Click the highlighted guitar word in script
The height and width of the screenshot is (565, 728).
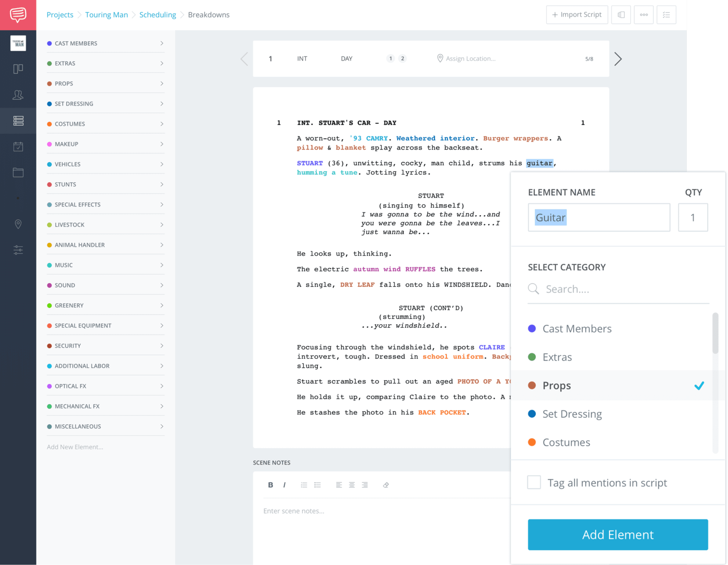539,163
